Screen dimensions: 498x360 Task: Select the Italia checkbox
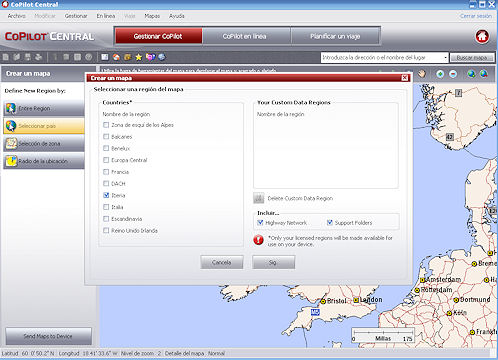[x=106, y=207]
